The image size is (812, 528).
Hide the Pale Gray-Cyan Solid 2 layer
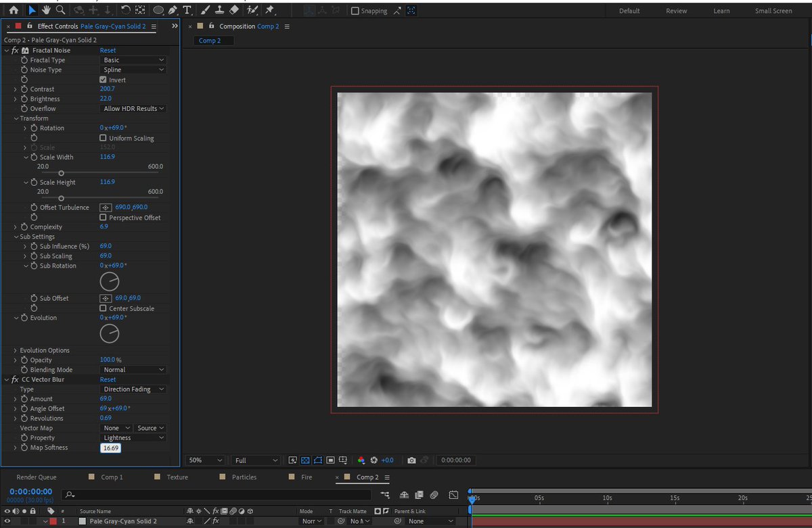click(x=7, y=521)
